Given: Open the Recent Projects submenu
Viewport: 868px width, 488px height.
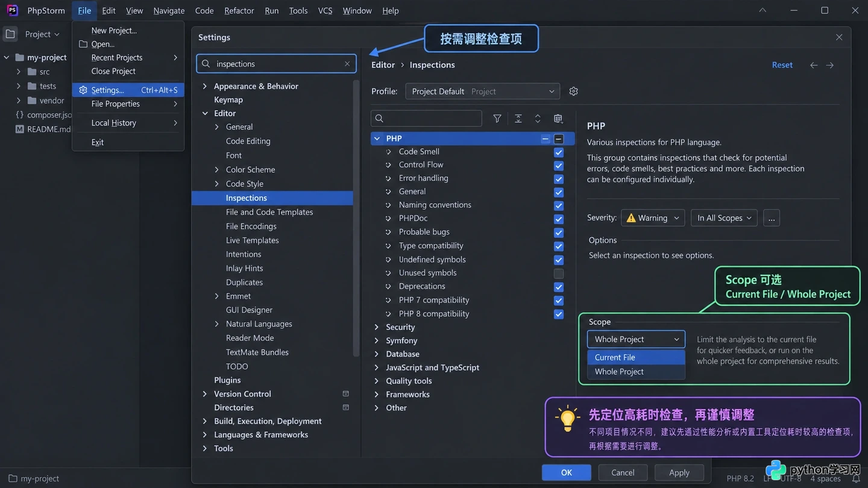Looking at the screenshot, I should pos(128,58).
